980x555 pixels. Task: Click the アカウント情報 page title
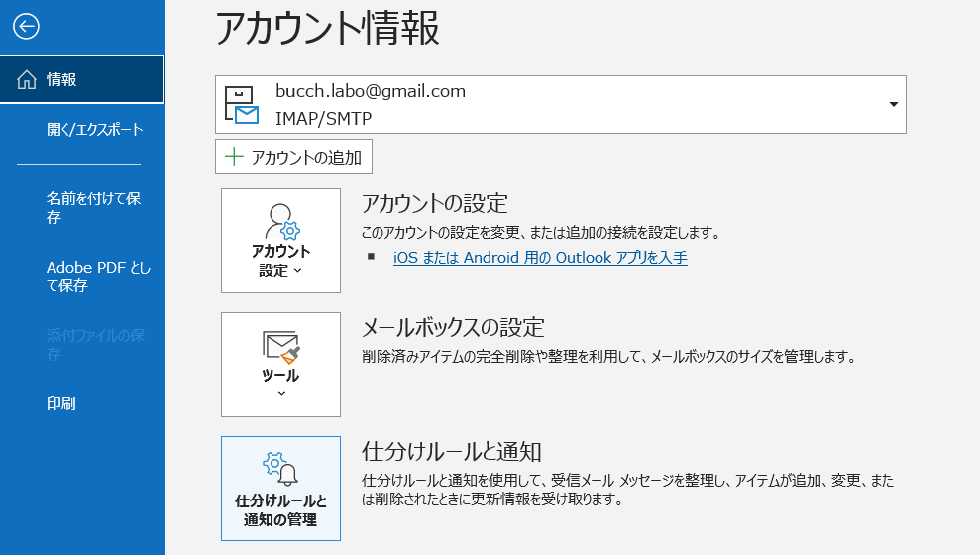pyautogui.click(x=328, y=28)
